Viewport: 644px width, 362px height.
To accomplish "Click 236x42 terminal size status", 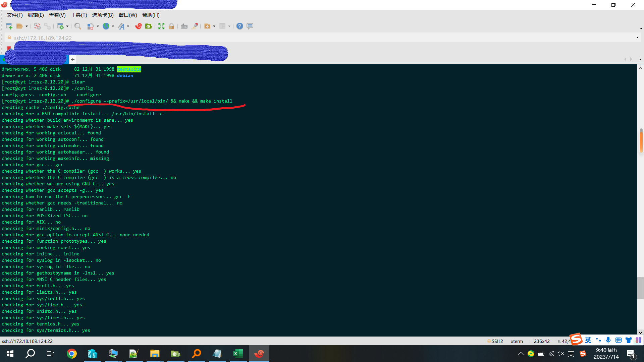I will coord(540,341).
